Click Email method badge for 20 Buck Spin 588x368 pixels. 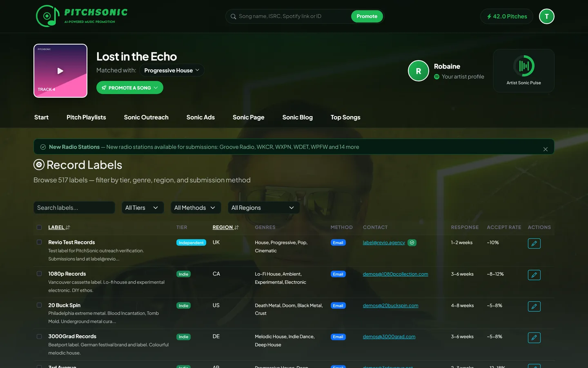click(x=338, y=306)
